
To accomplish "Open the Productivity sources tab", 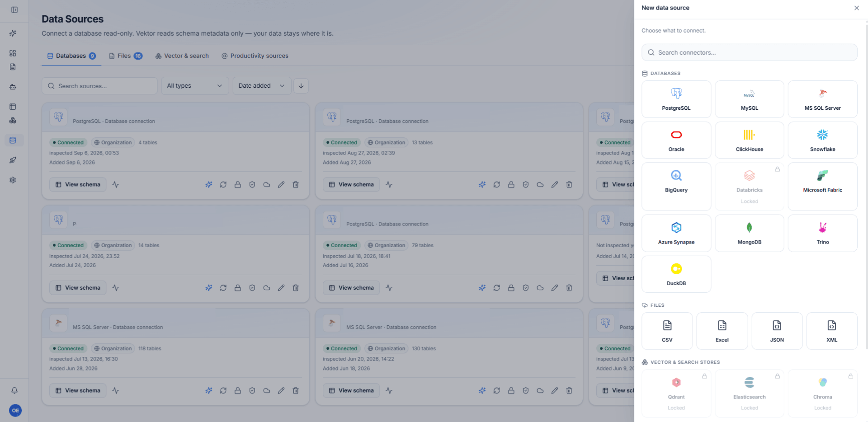I will 255,56.
